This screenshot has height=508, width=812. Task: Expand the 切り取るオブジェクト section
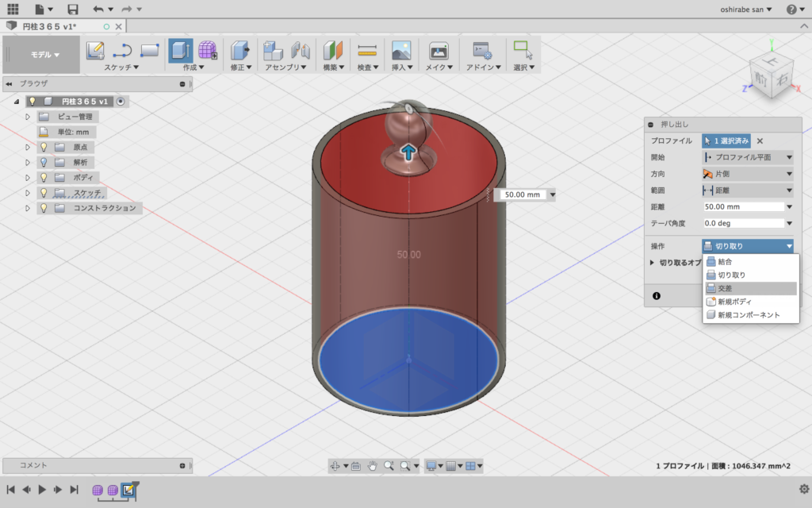(x=652, y=263)
